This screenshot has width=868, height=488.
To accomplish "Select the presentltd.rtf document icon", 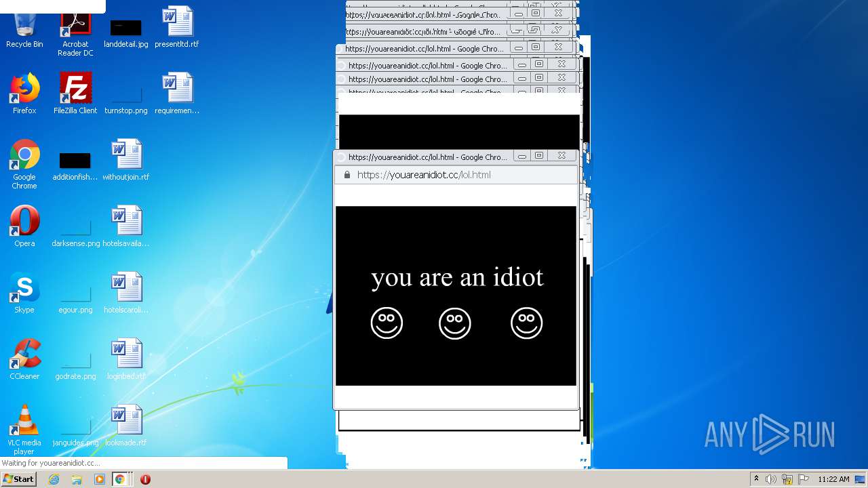I will point(177,27).
